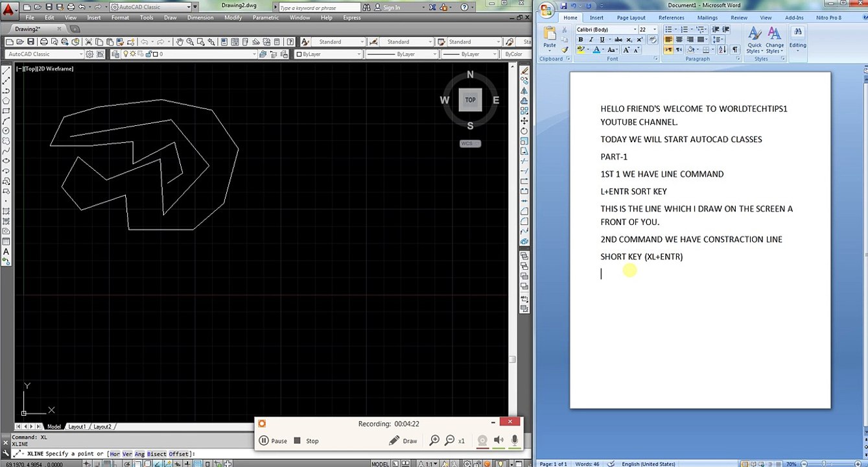Toggle the speaker audio in recorder bar
Viewport: 868px width, 467px height.
coord(499,441)
